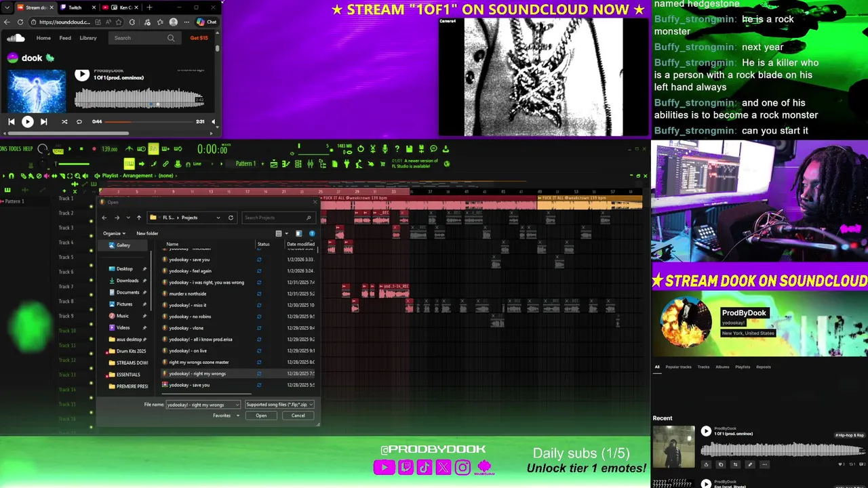Click the FL Studio help question-mark icon
The height and width of the screenshot is (488, 868).
click(397, 148)
